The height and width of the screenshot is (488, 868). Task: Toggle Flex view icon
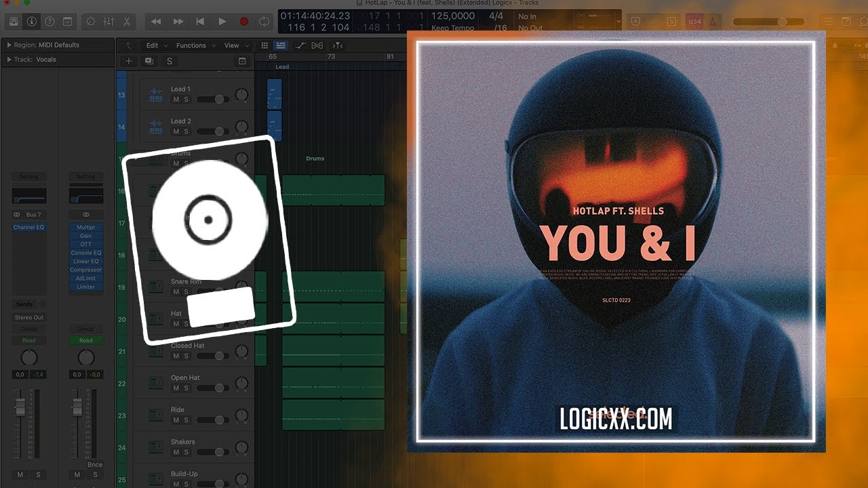tap(317, 45)
